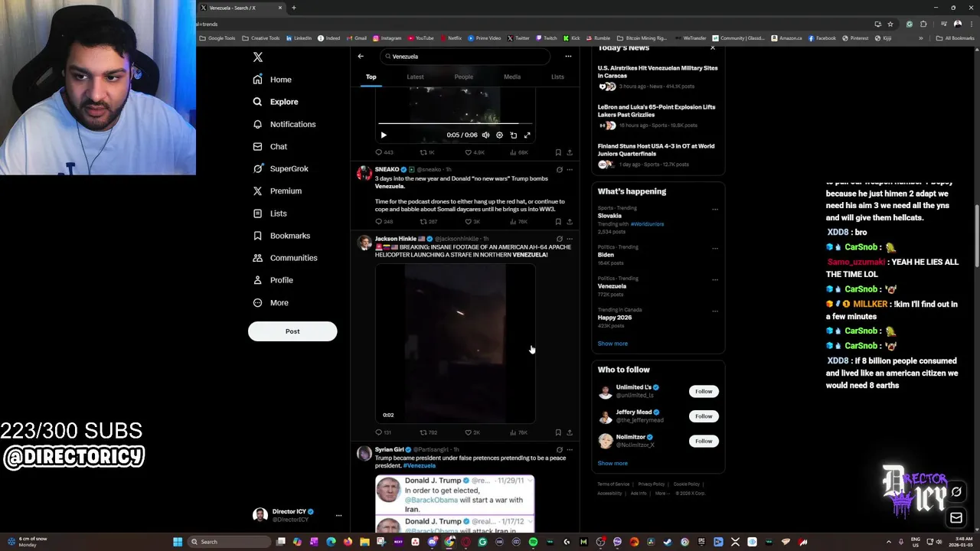The width and height of the screenshot is (980, 551).
Task: Mute the video volume icon
Action: pyautogui.click(x=485, y=135)
